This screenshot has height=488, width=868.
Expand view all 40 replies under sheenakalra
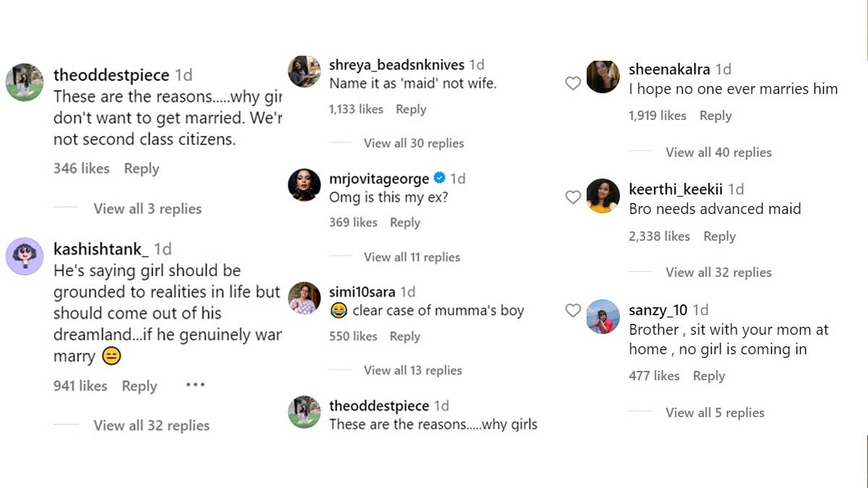point(719,153)
